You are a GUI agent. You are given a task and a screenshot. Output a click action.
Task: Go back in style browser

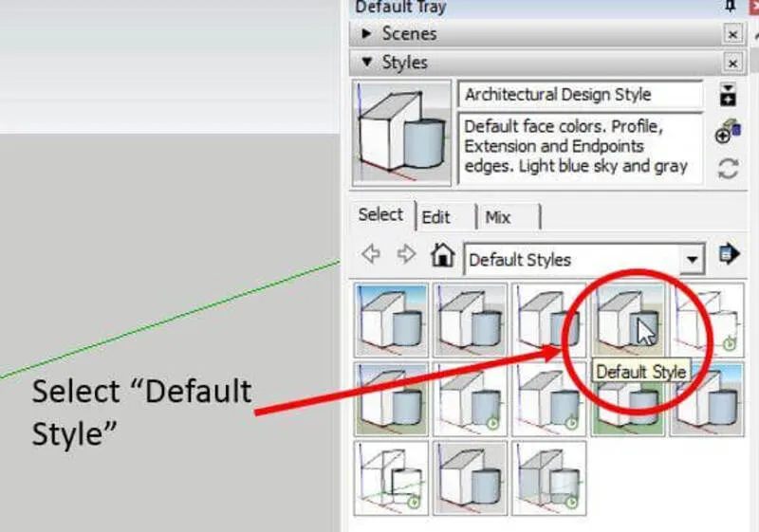371,253
